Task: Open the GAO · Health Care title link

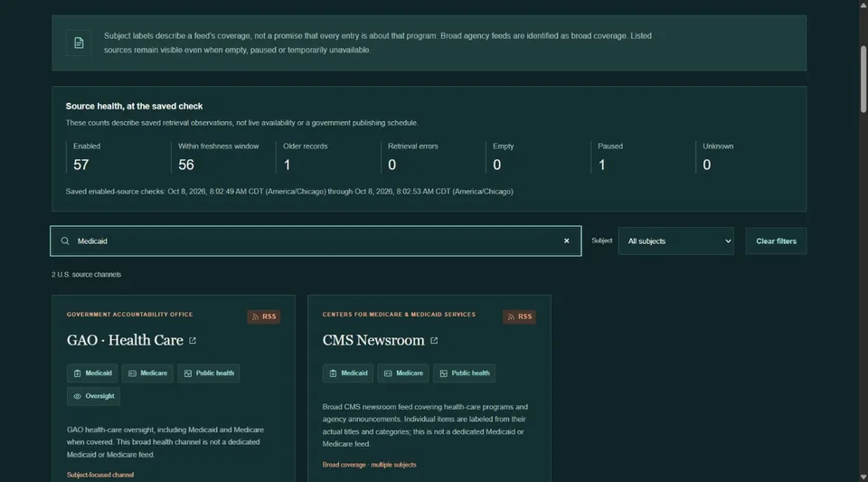Action: click(x=125, y=340)
